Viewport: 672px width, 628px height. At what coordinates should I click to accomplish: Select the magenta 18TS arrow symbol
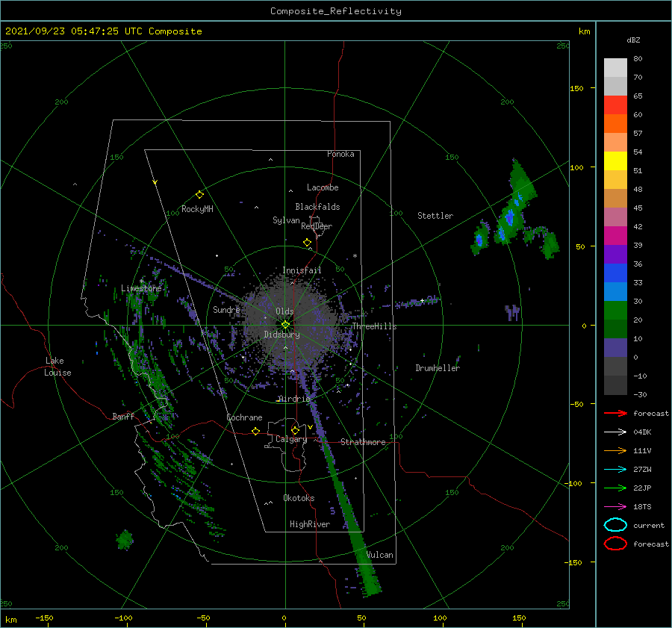click(x=615, y=507)
